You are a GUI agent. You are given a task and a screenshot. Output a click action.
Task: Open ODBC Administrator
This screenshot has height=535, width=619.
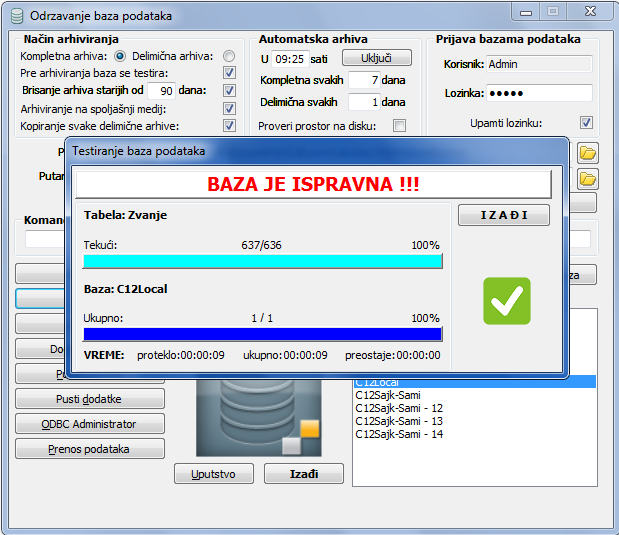(x=90, y=424)
